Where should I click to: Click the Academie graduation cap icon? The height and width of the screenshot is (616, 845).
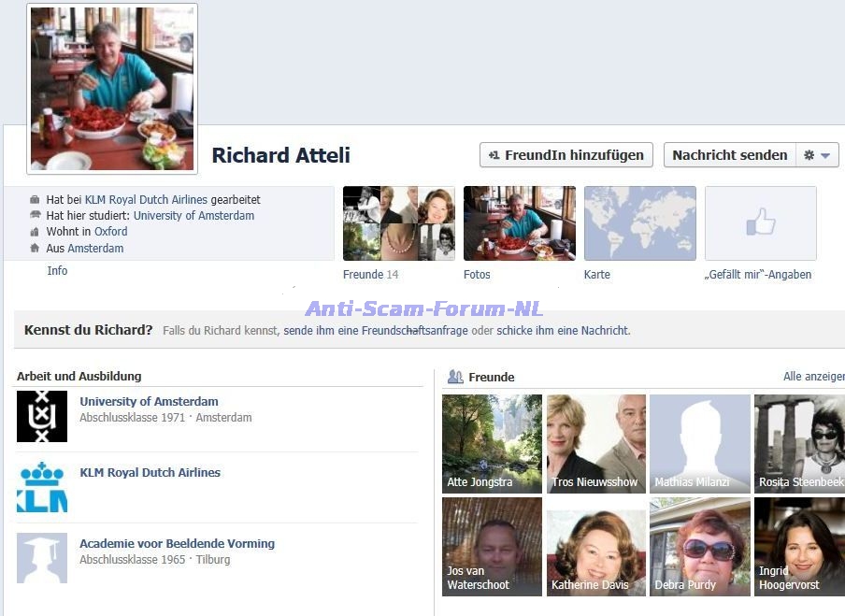click(42, 558)
